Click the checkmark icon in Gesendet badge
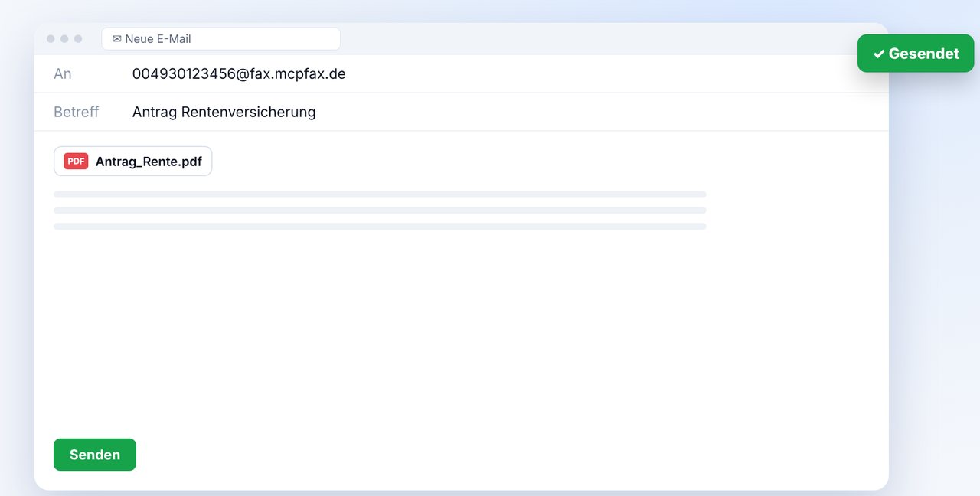The image size is (980, 496). [879, 54]
